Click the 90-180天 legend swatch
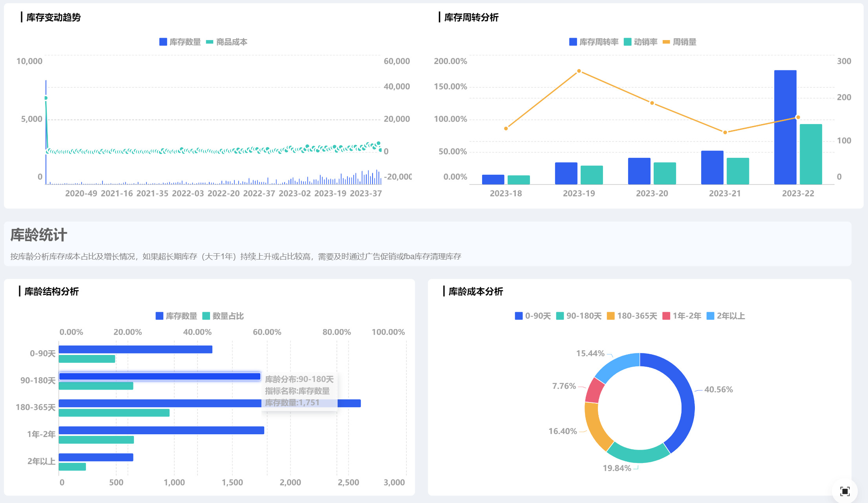 pos(560,316)
